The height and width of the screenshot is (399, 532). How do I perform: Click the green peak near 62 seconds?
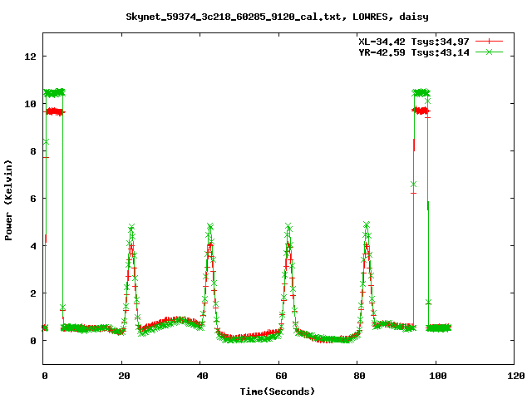288,226
